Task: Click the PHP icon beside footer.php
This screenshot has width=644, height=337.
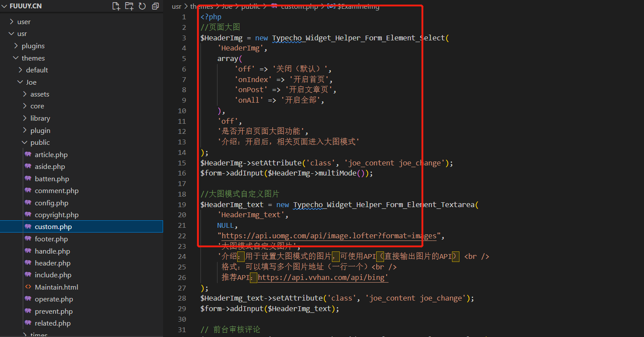Action: coord(28,239)
